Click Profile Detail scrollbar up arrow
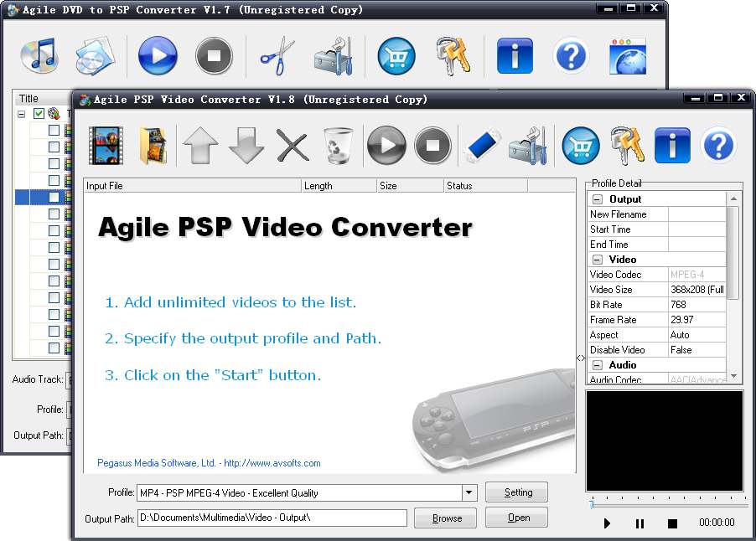Viewport: 756px width, 541px height. pyautogui.click(x=733, y=198)
